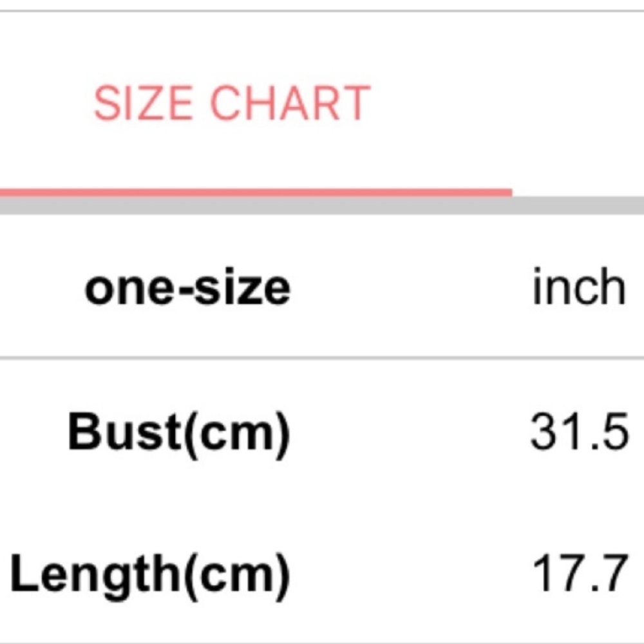Click the top border line above the tab
Viewport: 644px width, 644px height.
point(322,11)
